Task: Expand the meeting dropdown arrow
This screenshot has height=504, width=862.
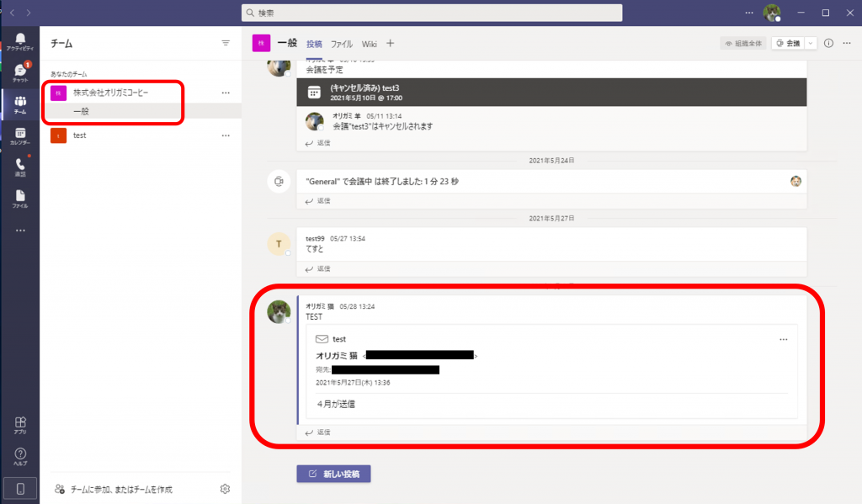Action: 811,44
